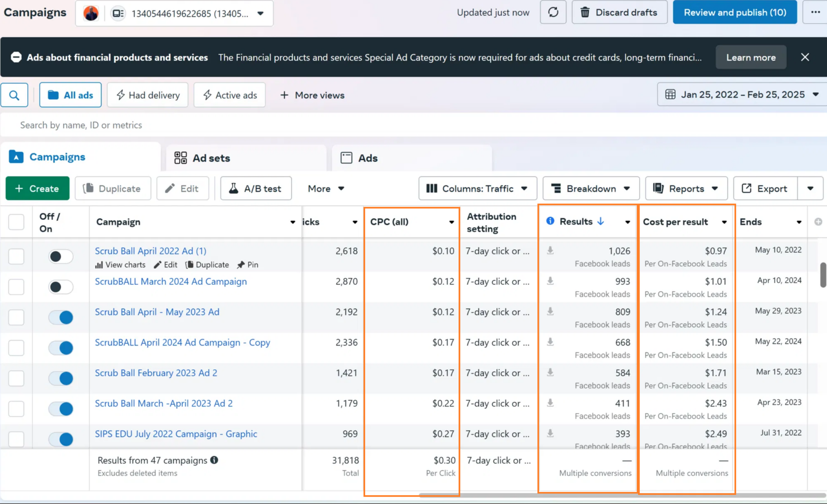Download leads for Scrub Ball April - May 2023 Ad

pyautogui.click(x=550, y=311)
